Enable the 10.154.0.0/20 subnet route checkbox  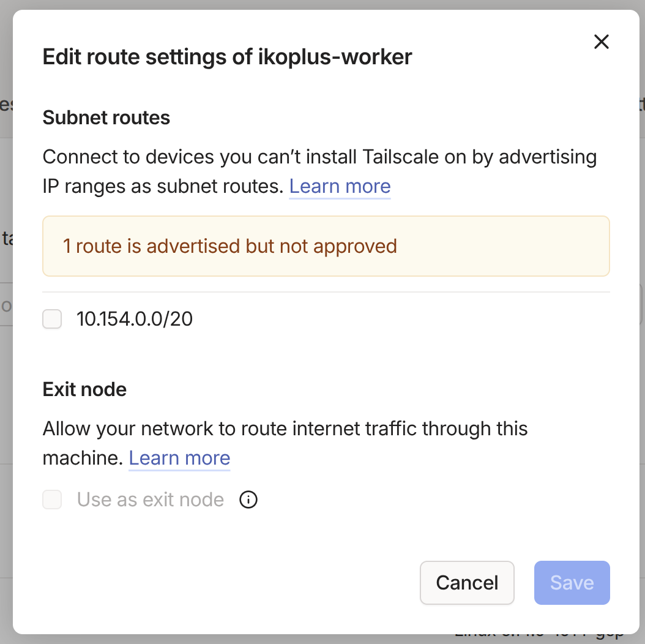pos(52,319)
